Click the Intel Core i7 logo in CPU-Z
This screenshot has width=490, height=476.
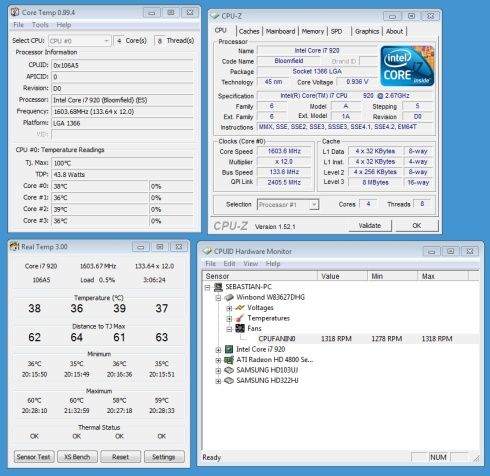(407, 66)
